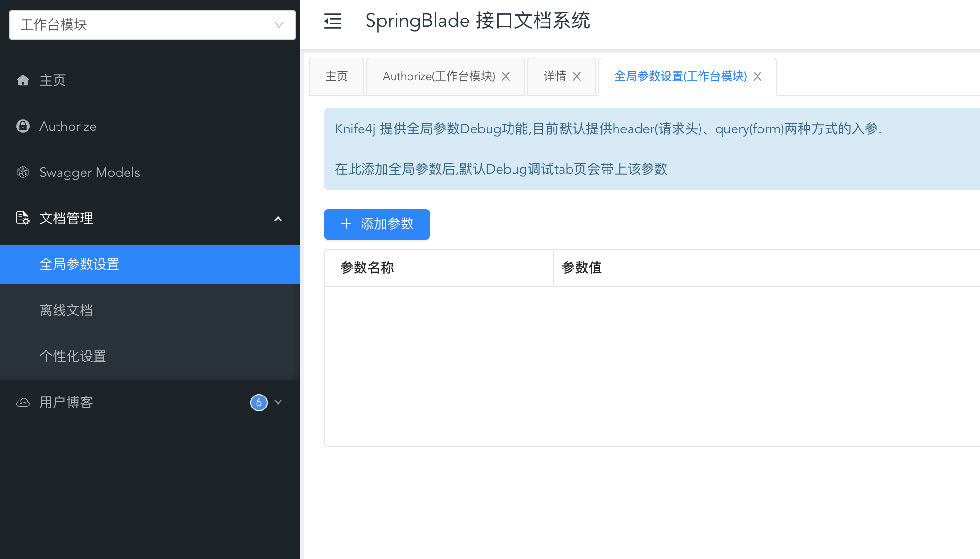Expand the 用户博客 menu chevron

point(278,402)
